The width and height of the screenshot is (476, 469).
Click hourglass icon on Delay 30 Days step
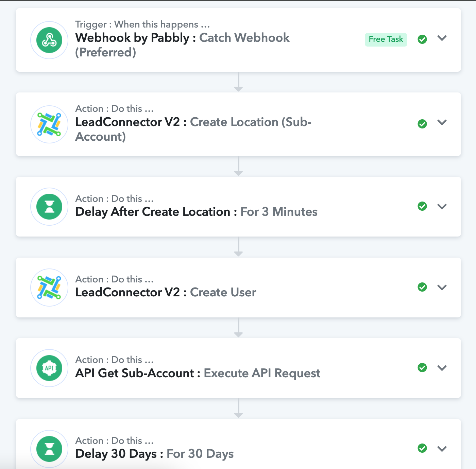click(x=49, y=449)
